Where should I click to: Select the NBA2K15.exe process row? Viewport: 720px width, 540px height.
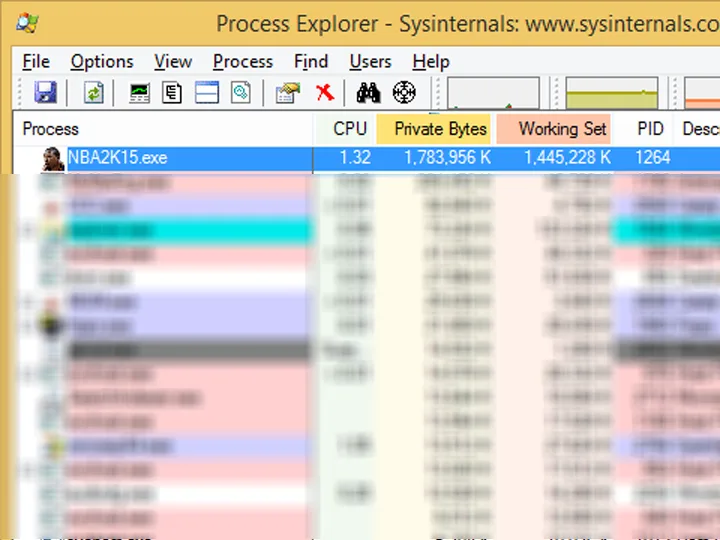click(x=366, y=158)
